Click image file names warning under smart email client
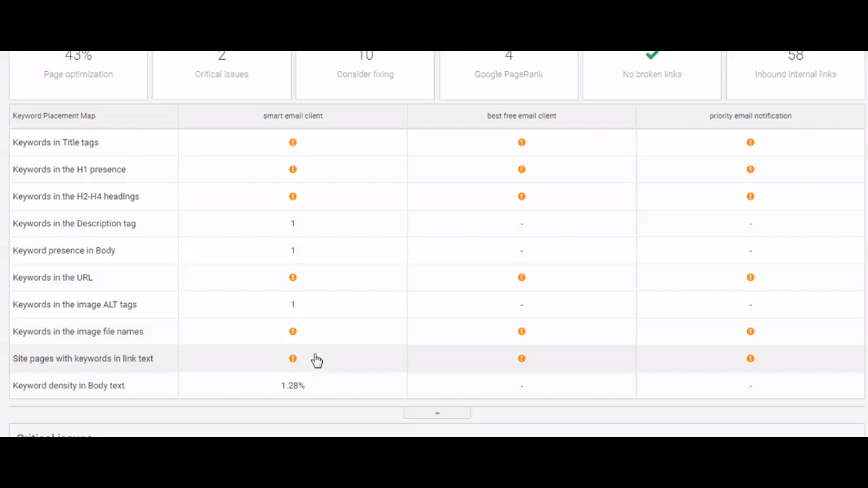The width and height of the screenshot is (868, 488). (x=293, y=332)
